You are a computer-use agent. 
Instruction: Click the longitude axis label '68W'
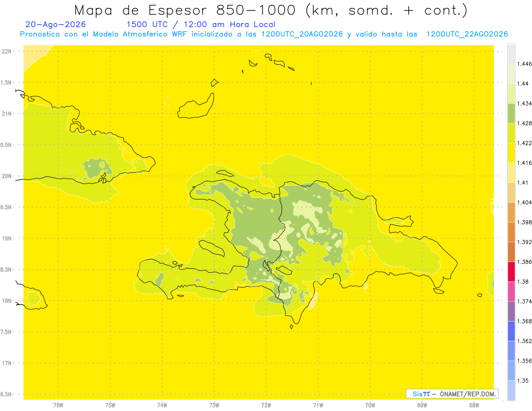pyautogui.click(x=474, y=405)
